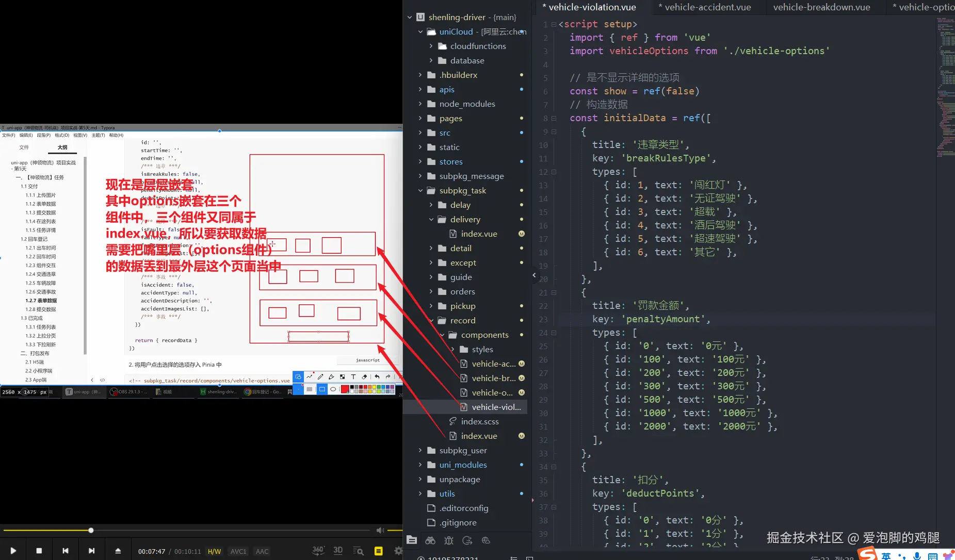This screenshot has width=955, height=560.
Task: Select the ellipse shape option
Action: tap(333, 389)
